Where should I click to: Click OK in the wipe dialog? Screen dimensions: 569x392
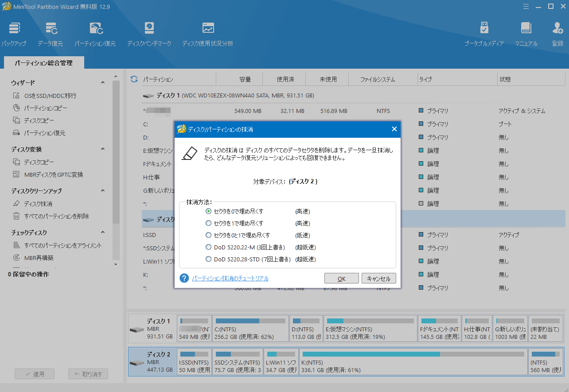click(341, 279)
